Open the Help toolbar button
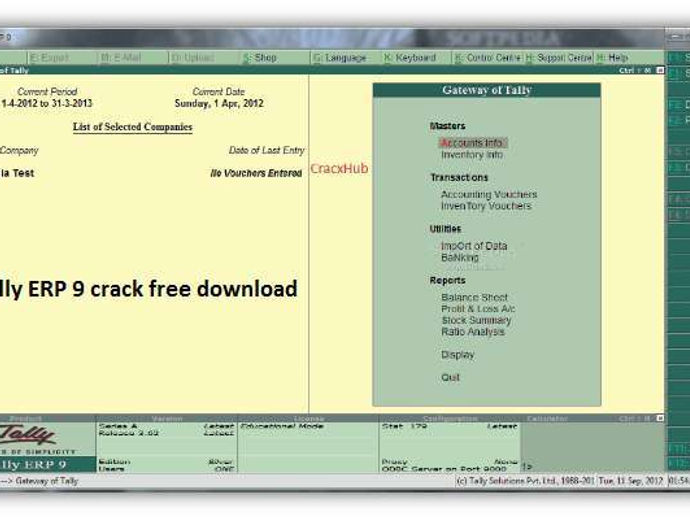690x518 pixels. click(613, 58)
